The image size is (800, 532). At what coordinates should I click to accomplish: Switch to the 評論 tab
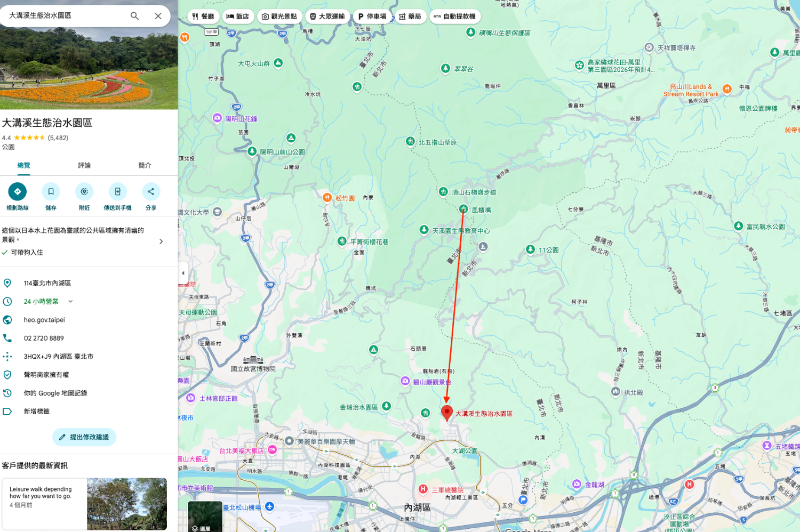coord(84,165)
